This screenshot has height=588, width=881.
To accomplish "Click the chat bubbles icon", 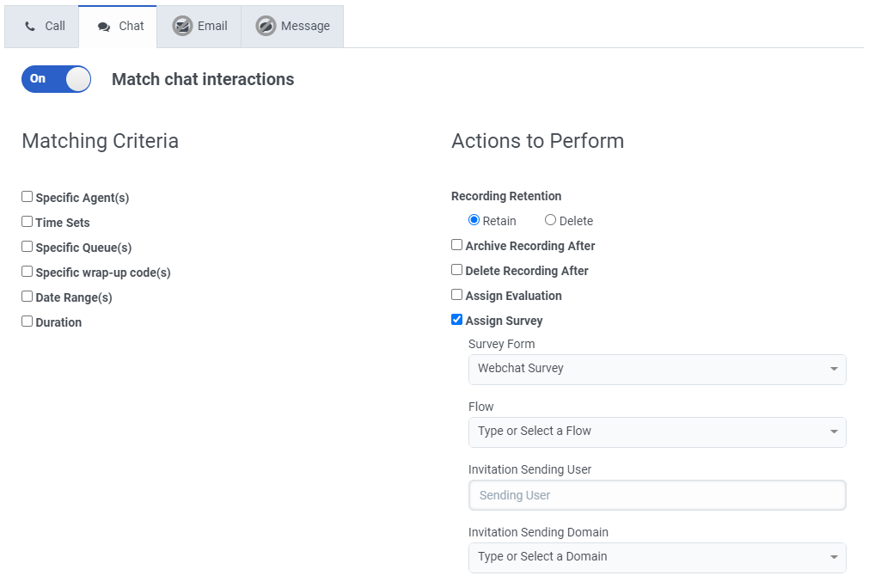I will coord(104,27).
